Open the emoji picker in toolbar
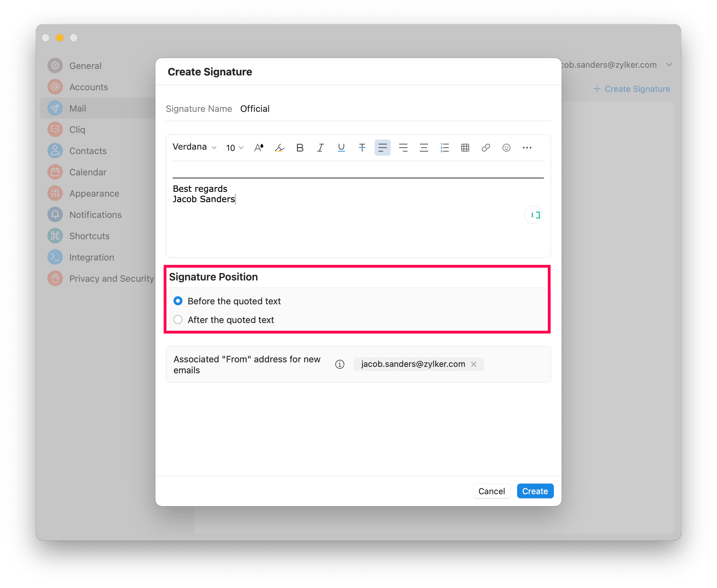 [x=506, y=148]
